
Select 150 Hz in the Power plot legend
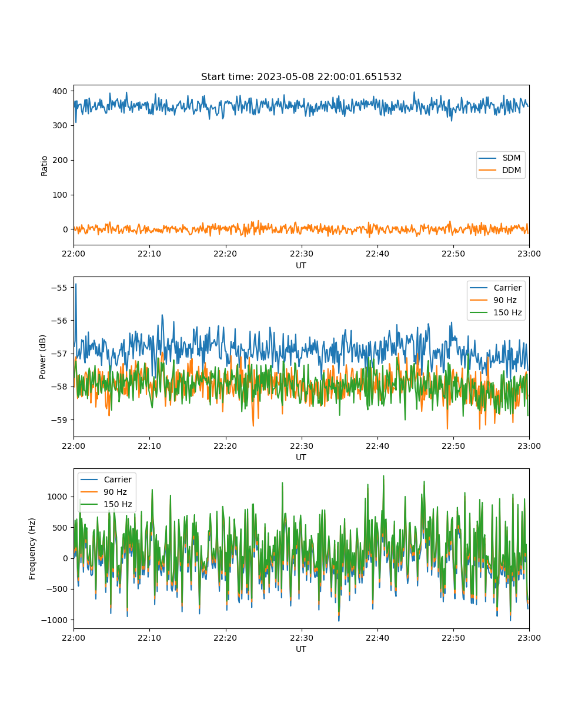507,313
